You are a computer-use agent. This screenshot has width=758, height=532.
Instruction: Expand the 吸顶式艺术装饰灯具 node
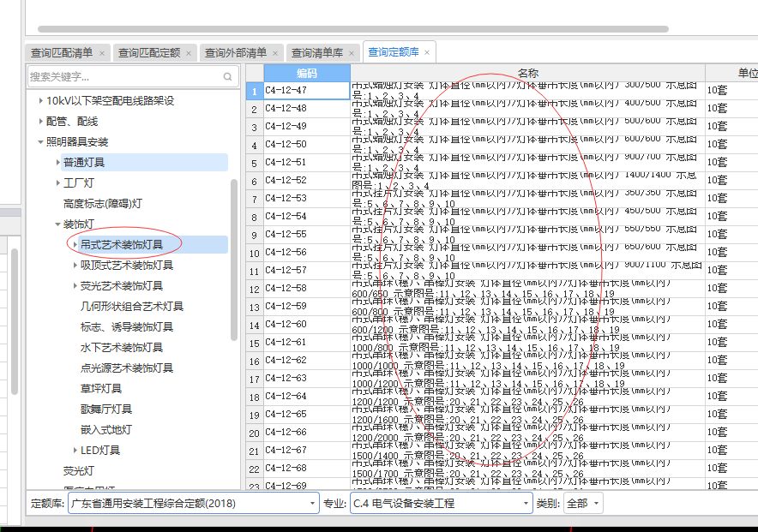tap(75, 265)
